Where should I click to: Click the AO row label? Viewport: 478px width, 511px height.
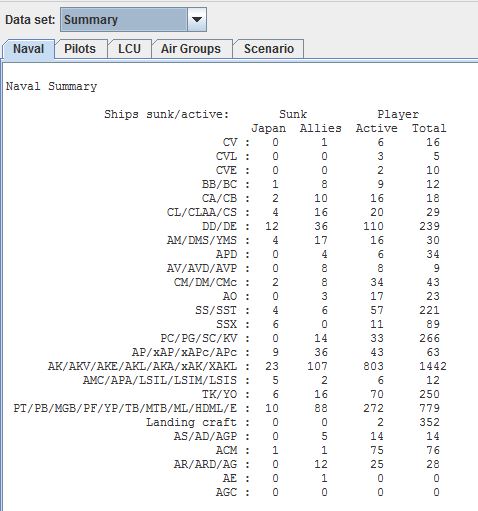(230, 296)
